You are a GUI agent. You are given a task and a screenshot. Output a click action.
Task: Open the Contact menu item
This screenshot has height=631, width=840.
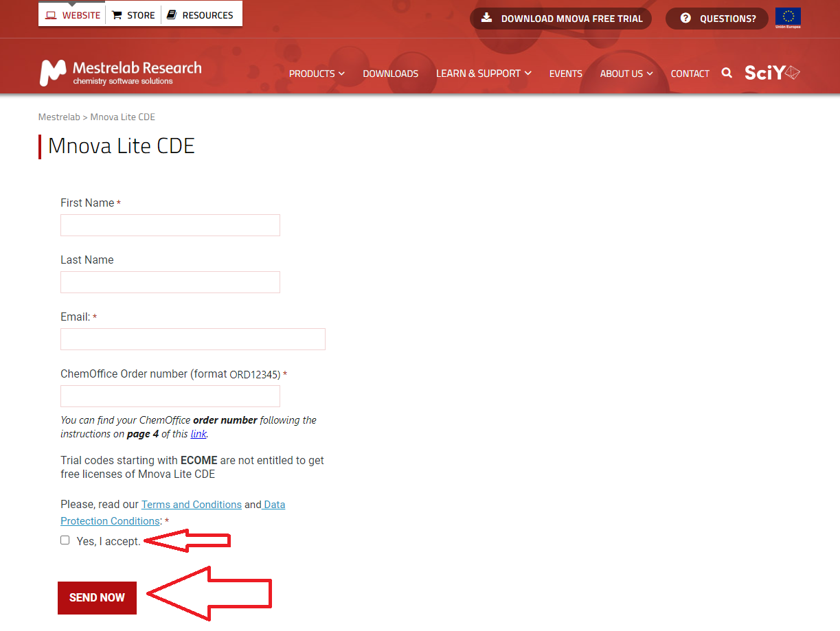[x=690, y=73]
